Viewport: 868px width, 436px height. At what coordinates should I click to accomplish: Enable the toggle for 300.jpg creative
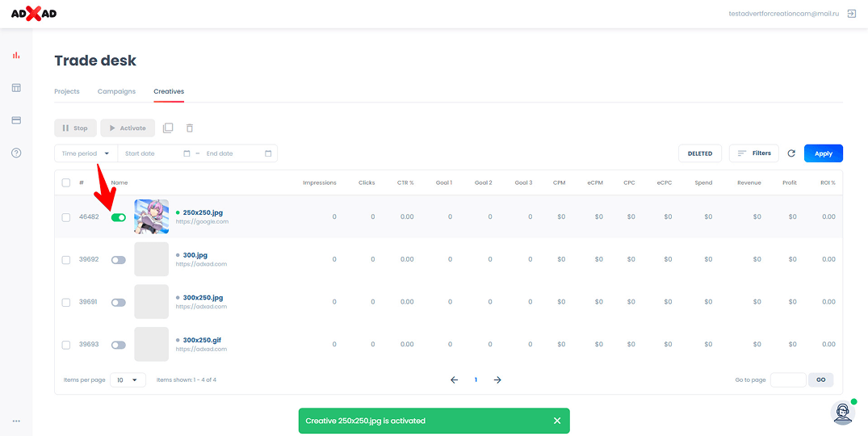[119, 260]
